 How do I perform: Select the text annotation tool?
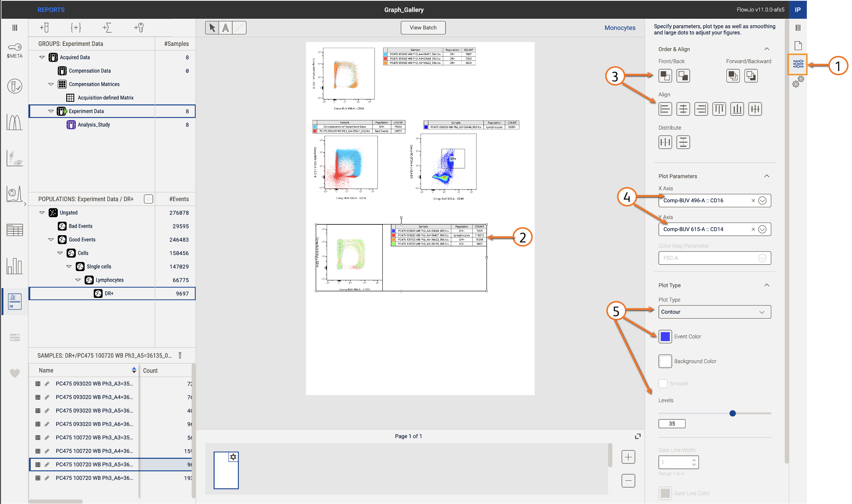point(226,28)
